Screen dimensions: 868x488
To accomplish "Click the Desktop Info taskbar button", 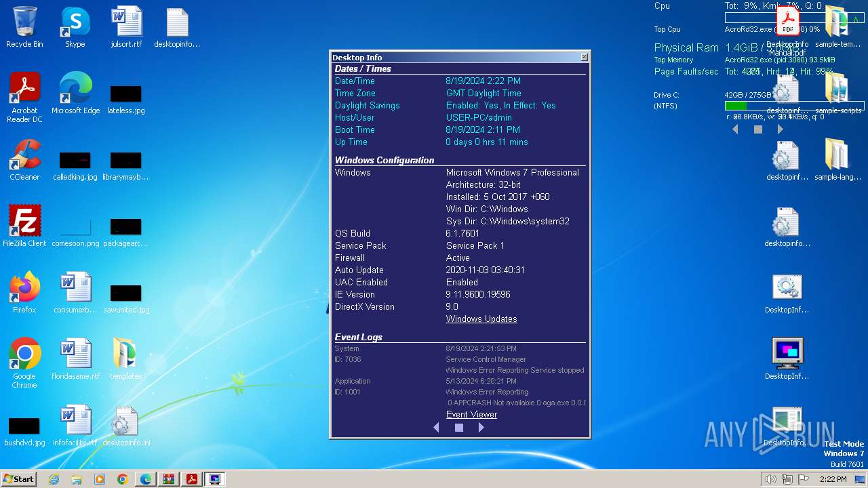I will pos(215,479).
